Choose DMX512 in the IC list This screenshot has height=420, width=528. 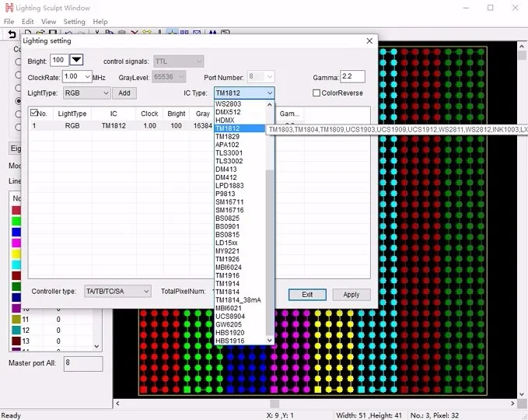coord(240,112)
